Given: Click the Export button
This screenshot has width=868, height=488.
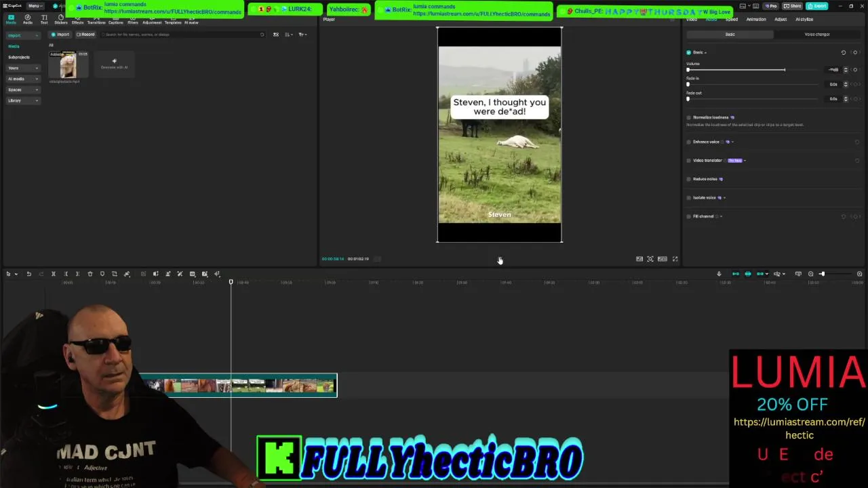Looking at the screenshot, I should pos(817,6).
